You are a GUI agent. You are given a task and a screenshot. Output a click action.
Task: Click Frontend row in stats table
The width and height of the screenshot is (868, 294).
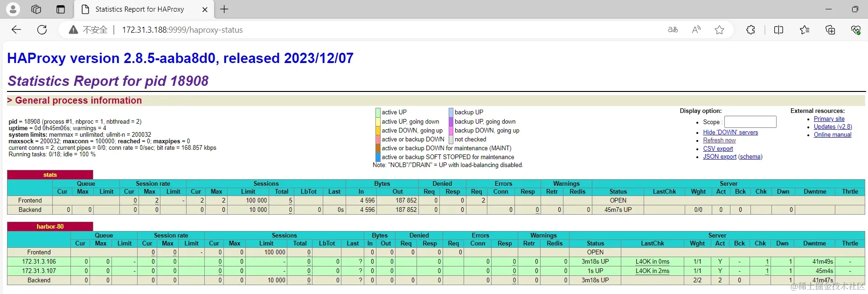tap(436, 201)
